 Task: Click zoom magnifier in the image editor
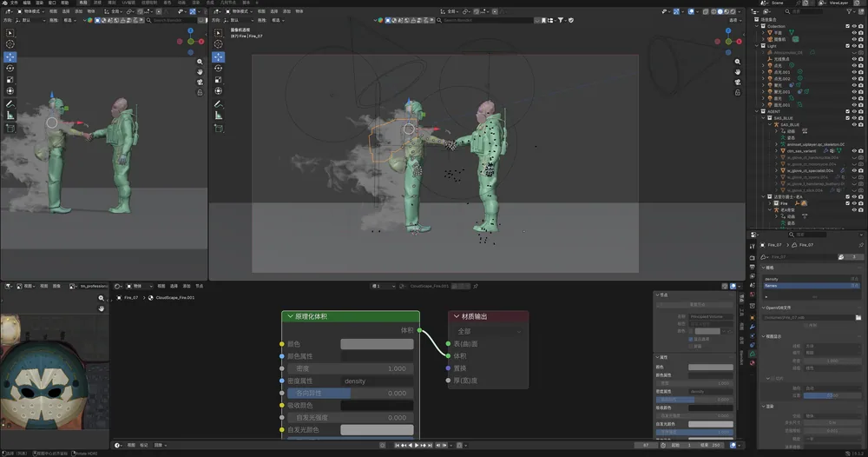(x=102, y=298)
